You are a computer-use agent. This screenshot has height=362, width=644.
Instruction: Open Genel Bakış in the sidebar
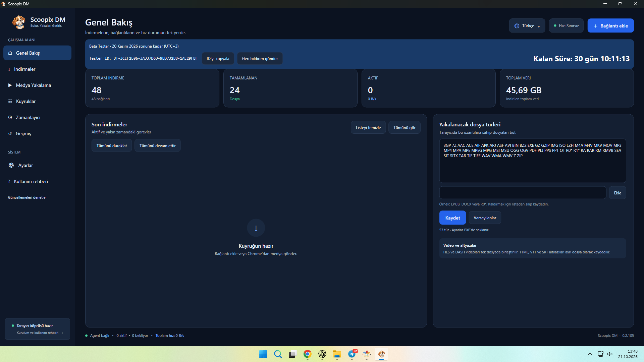37,53
